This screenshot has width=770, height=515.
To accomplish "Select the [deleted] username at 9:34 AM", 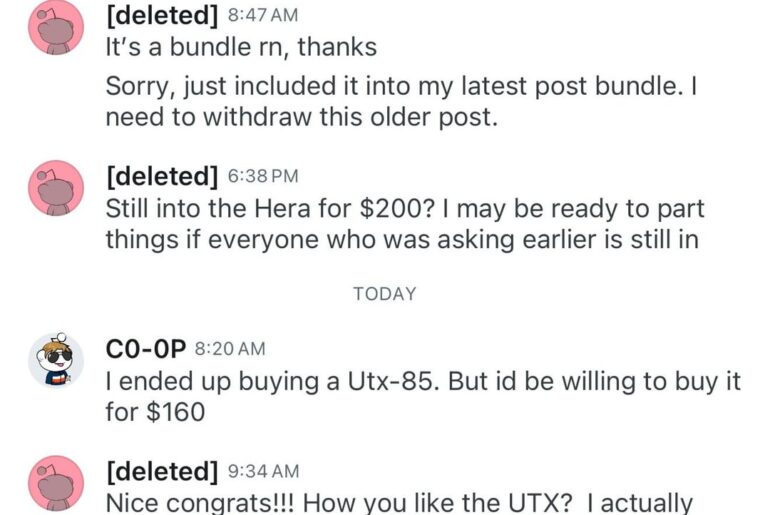I will pyautogui.click(x=162, y=471).
